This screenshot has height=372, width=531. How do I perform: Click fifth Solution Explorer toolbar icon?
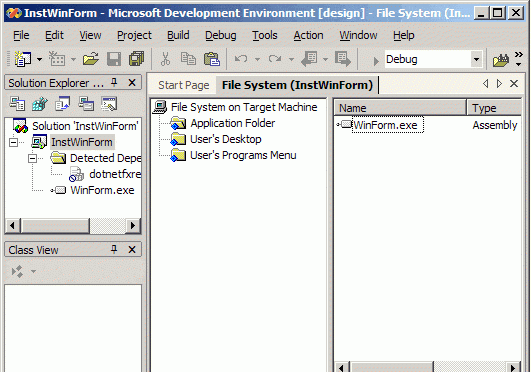point(109,104)
